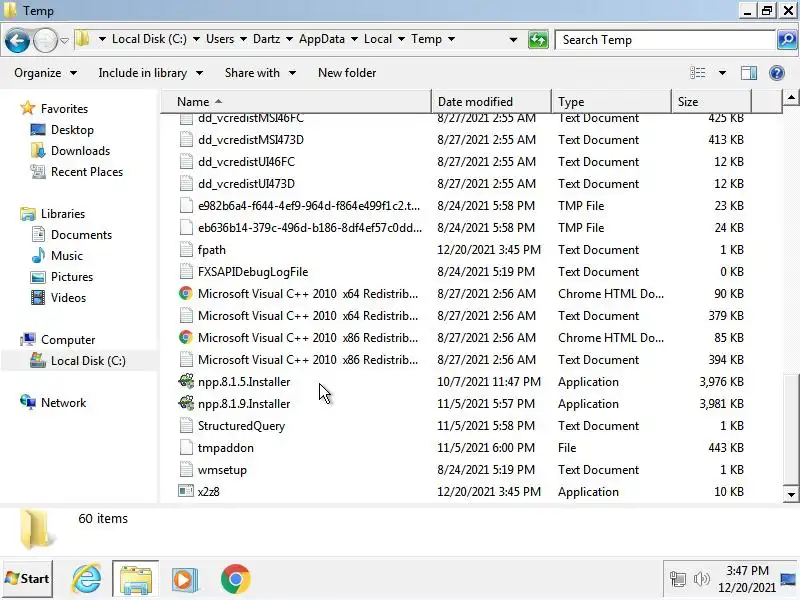
Task: Open Internet Explorer from the taskbar
Action: click(x=86, y=579)
